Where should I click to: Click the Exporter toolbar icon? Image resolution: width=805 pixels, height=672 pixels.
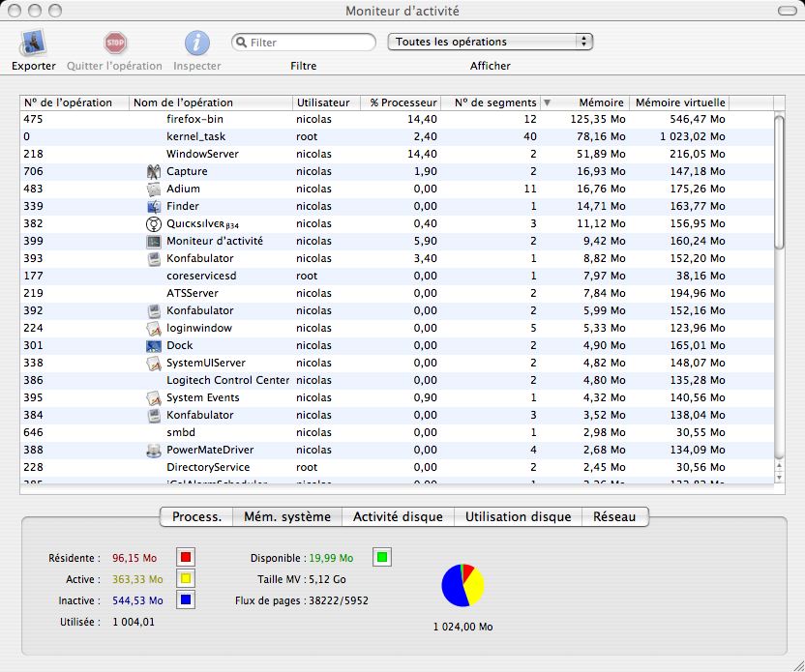point(33,44)
